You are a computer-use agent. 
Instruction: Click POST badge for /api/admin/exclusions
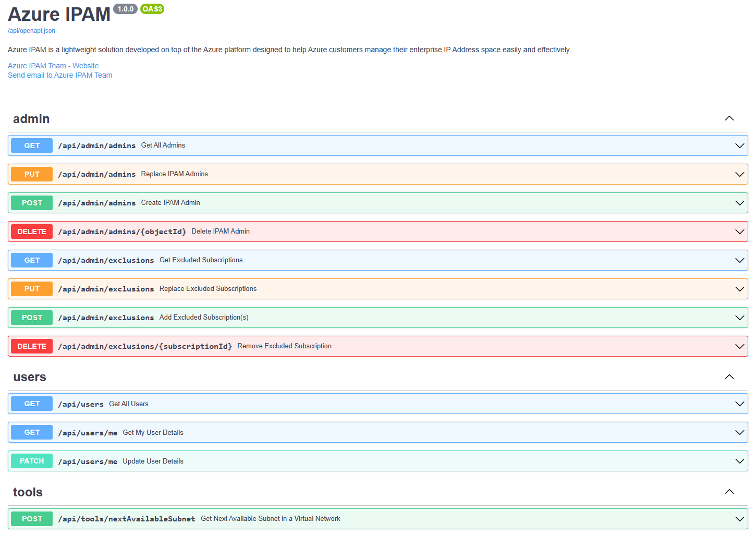[32, 318]
